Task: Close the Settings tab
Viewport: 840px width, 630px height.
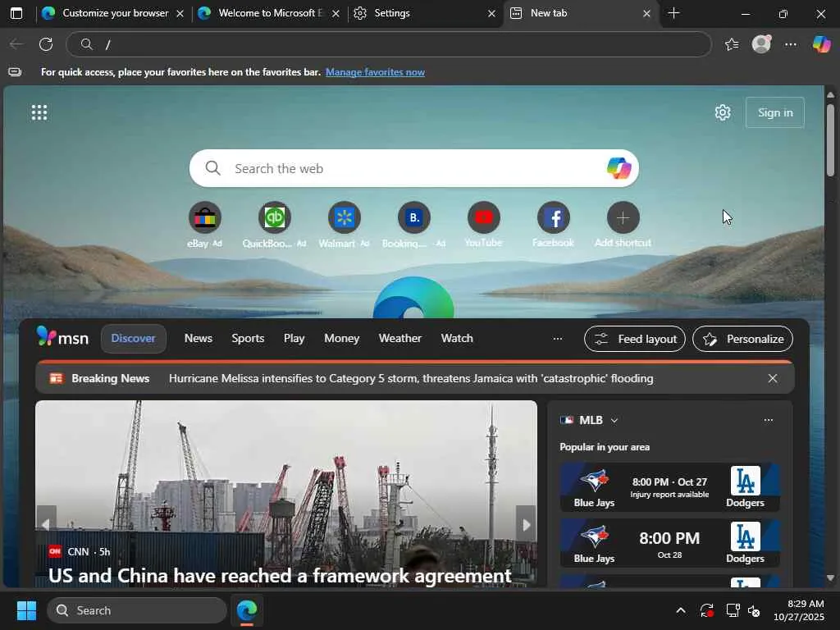Action: (x=491, y=14)
